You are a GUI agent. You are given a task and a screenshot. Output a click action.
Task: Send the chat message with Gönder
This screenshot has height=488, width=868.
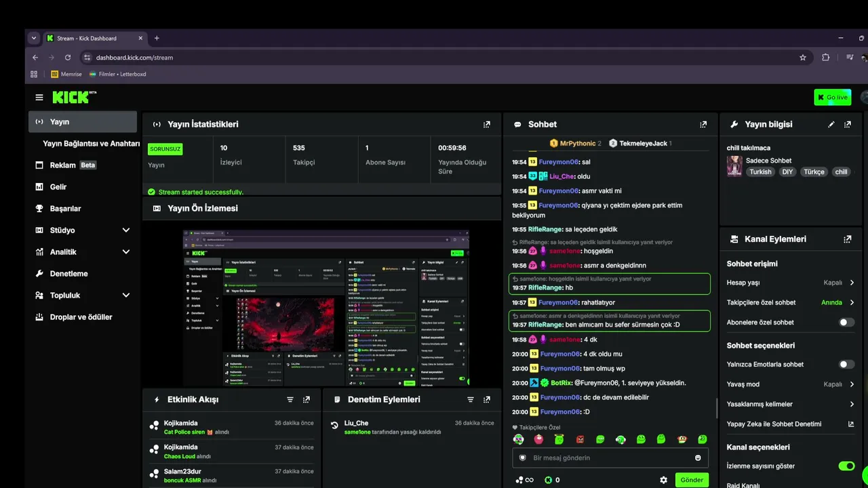(692, 480)
